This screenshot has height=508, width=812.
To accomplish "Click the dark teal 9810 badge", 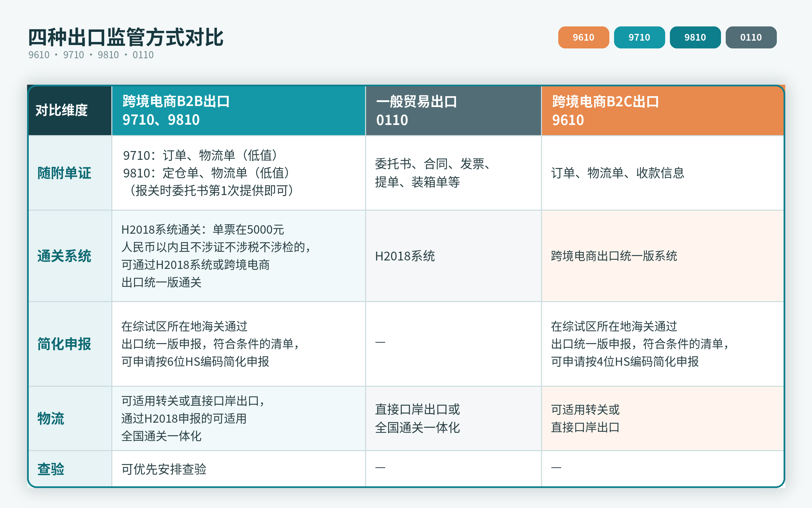I will pyautogui.click(x=695, y=37).
